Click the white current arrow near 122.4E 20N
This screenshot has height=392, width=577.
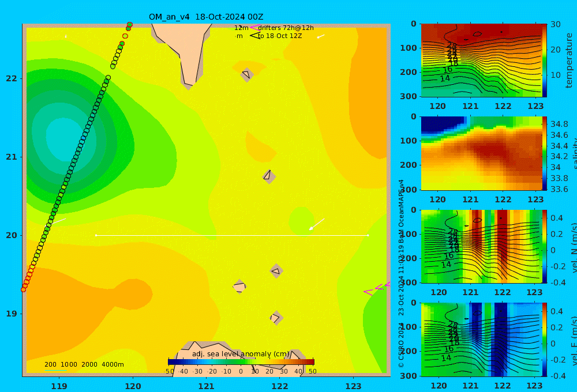pyautogui.click(x=316, y=224)
